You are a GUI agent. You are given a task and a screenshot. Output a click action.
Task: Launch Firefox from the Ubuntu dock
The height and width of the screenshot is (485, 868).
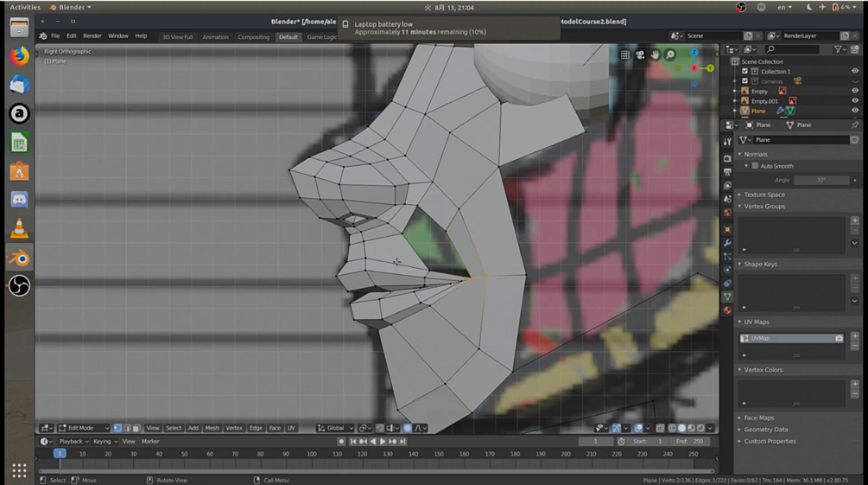pyautogui.click(x=19, y=57)
